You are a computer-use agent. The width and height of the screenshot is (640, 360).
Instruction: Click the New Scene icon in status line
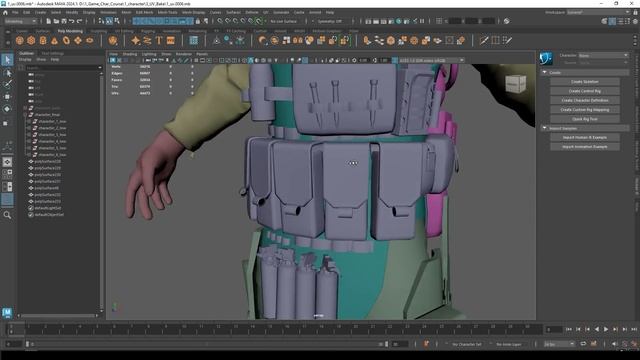coord(48,21)
